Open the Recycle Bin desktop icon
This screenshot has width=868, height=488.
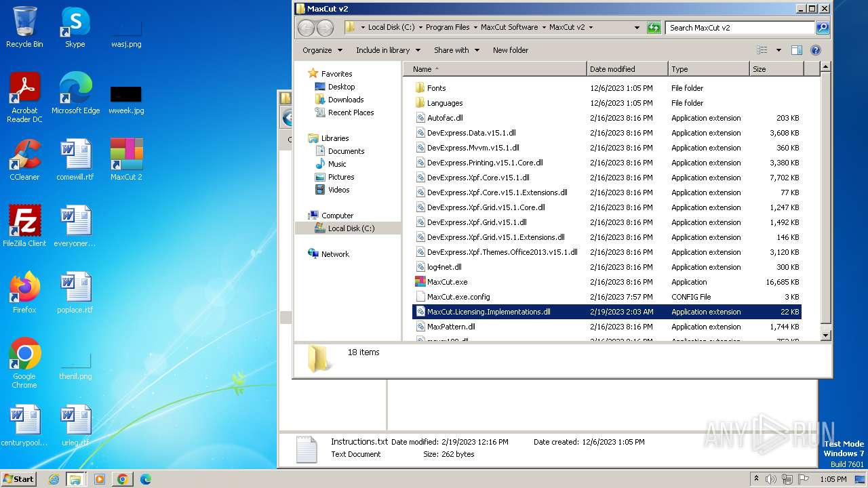coord(24,27)
